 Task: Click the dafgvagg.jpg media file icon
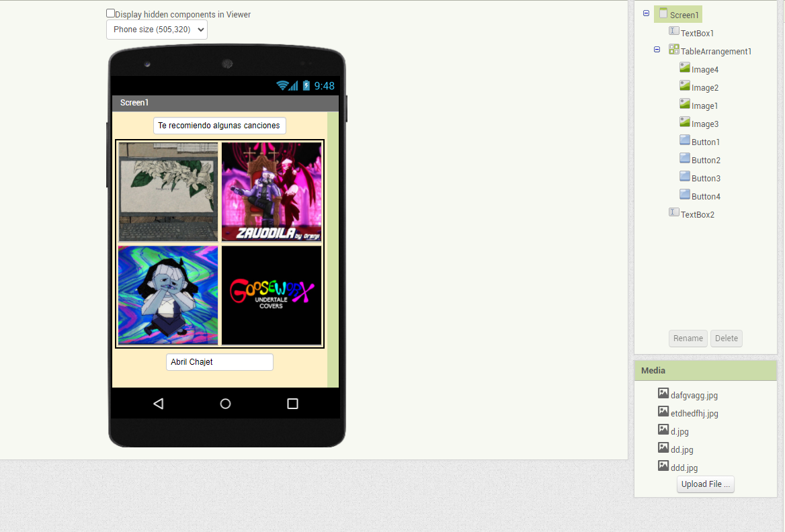pyautogui.click(x=663, y=394)
